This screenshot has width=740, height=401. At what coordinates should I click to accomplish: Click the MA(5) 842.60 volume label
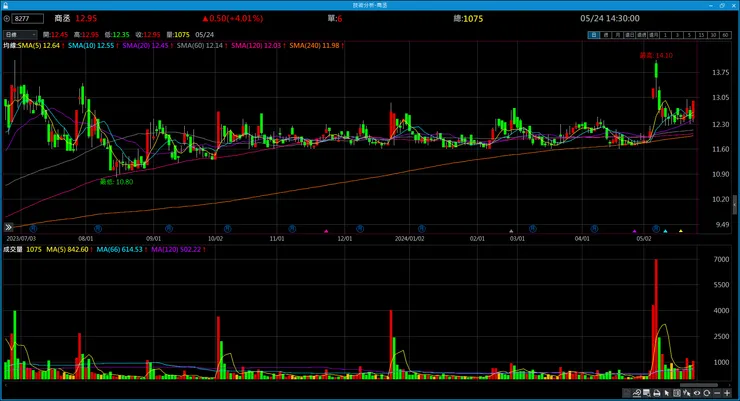tap(67, 250)
